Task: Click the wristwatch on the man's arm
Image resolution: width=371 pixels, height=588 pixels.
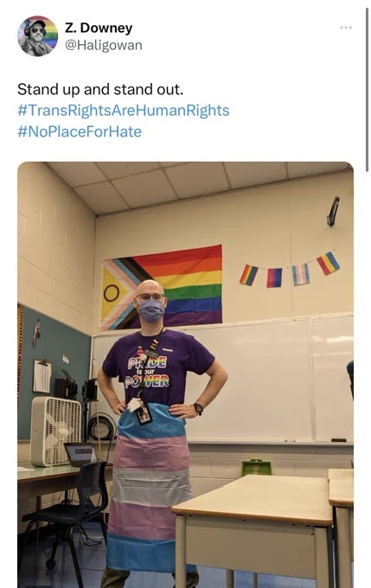Action: [x=198, y=408]
